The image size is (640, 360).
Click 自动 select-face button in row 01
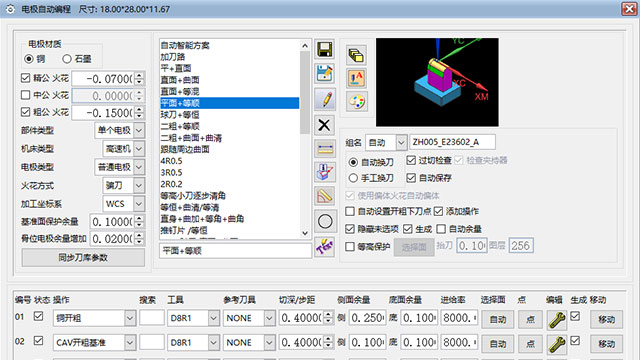(x=498, y=320)
